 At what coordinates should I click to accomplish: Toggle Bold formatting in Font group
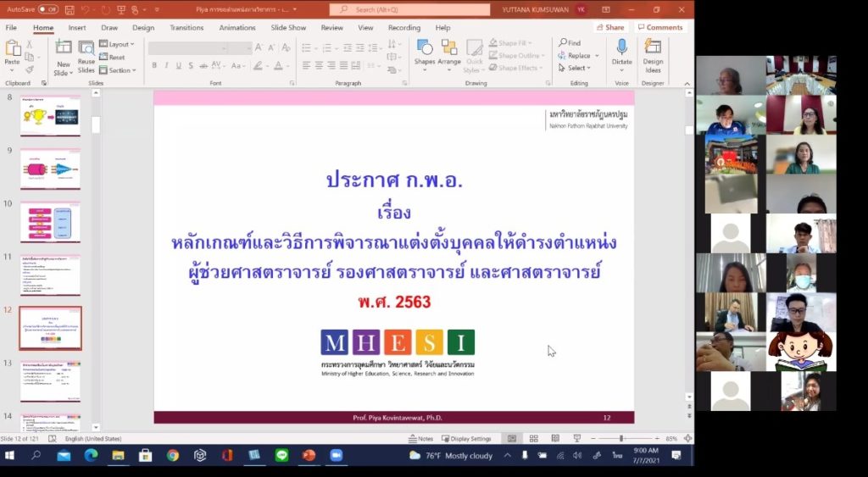click(154, 65)
